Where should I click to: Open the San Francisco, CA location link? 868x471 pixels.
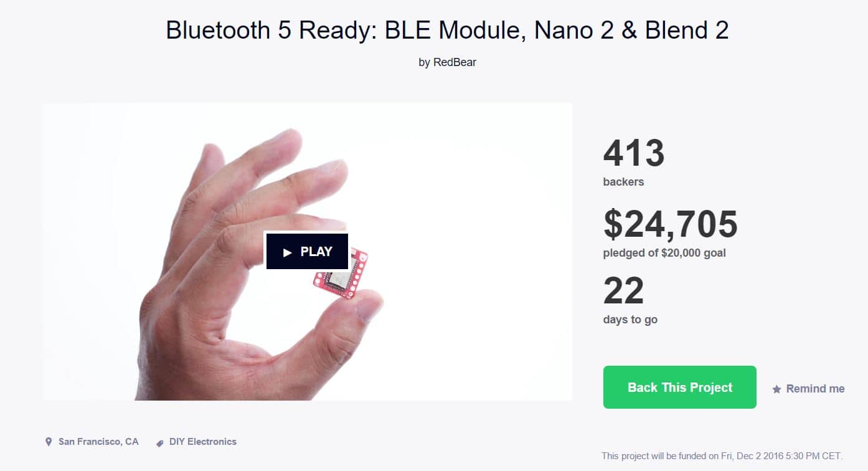[x=98, y=442]
